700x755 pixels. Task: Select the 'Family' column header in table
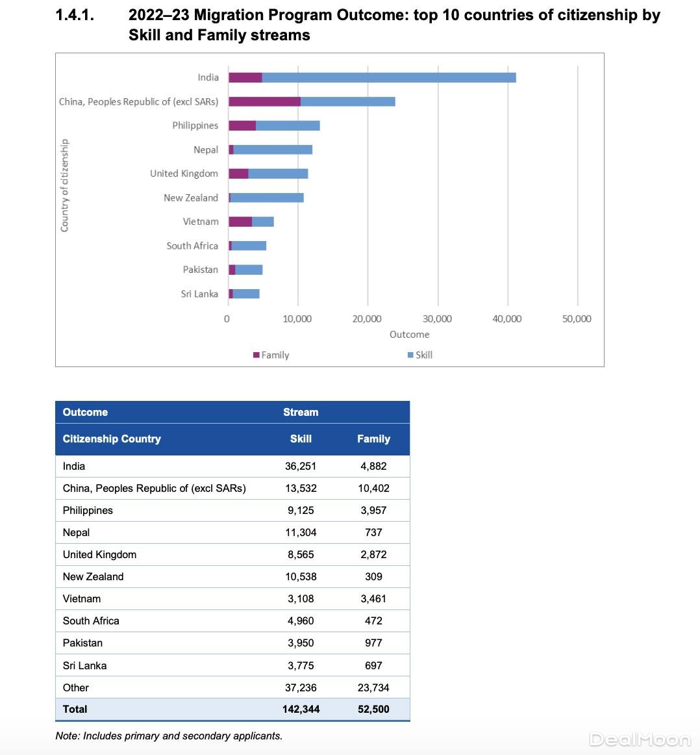tap(373, 439)
